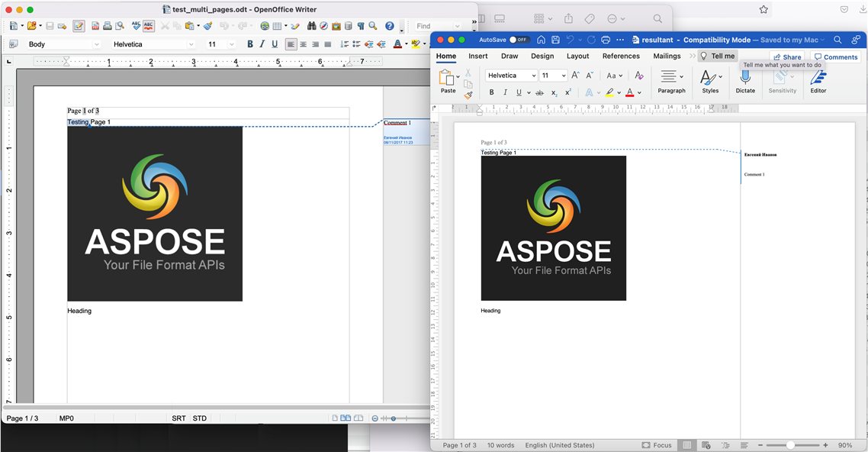The image size is (868, 452).
Task: Toggle Bold in OpenOffice formatting toolbar
Action: tap(249, 44)
